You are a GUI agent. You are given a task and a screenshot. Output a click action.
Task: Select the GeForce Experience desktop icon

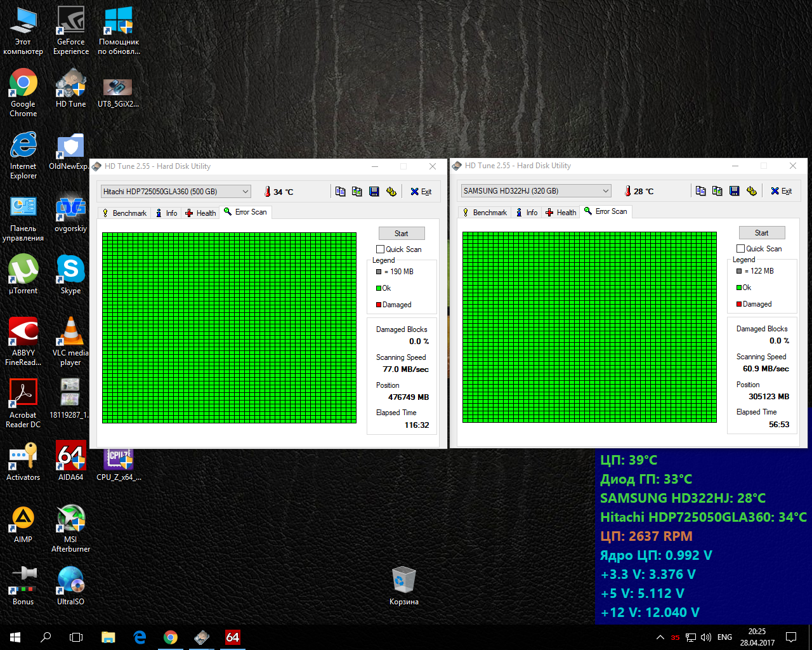71,31
